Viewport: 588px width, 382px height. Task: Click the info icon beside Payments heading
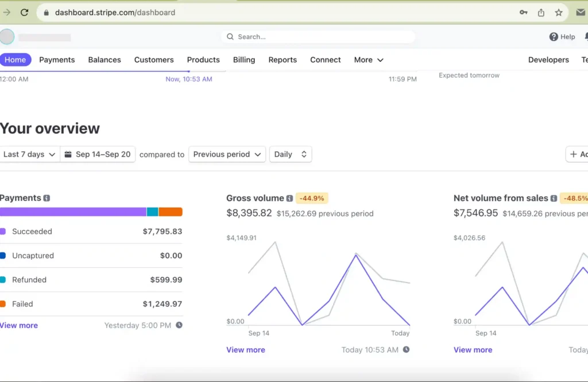click(47, 198)
